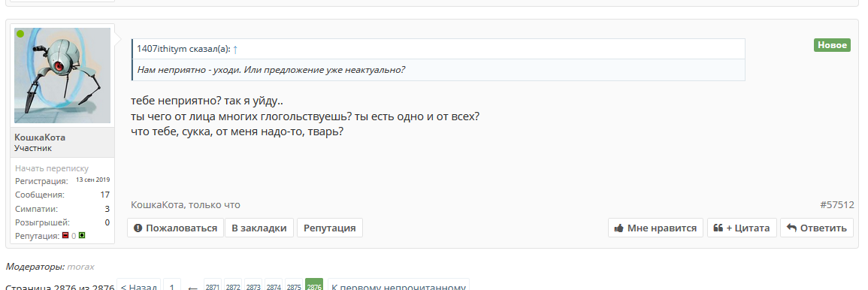Click the thumbs-up 'Мне нравится' button
This screenshot has height=290, width=868.
tap(655, 228)
